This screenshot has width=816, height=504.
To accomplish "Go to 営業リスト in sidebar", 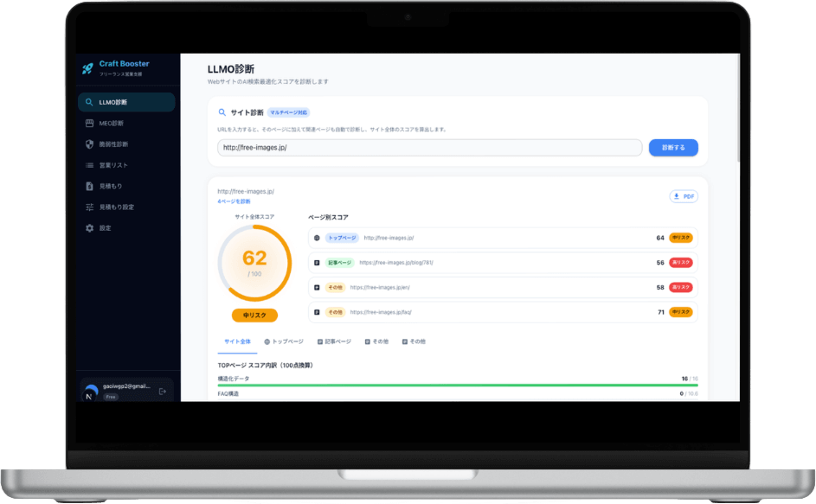I will 112,165.
